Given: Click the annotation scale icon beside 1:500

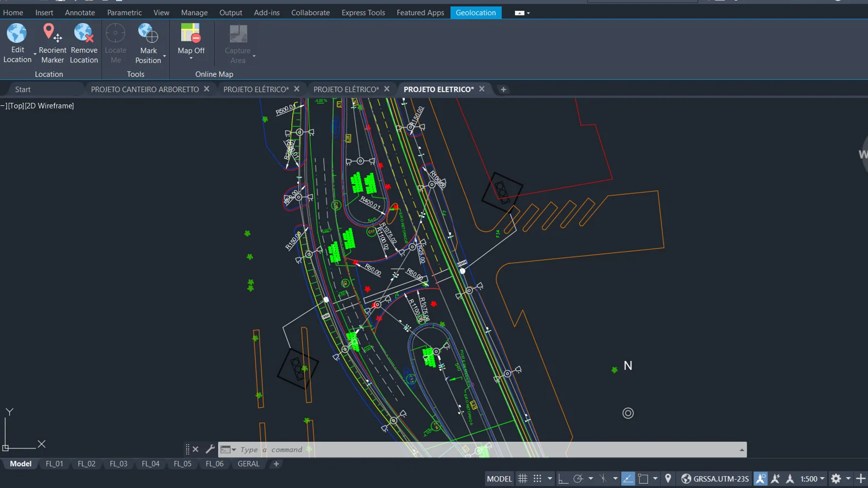Looking at the screenshot, I should click(790, 478).
